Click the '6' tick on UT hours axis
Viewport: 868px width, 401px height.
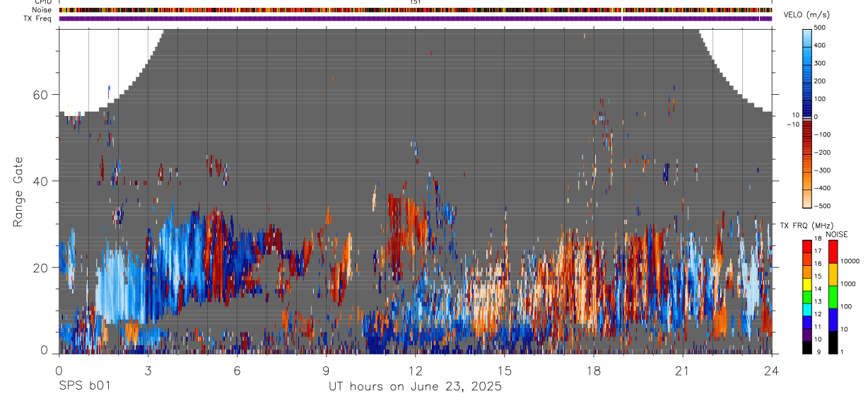point(237,370)
